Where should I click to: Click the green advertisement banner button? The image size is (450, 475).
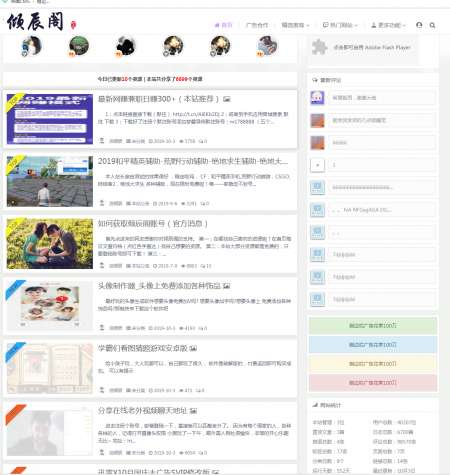[373, 326]
